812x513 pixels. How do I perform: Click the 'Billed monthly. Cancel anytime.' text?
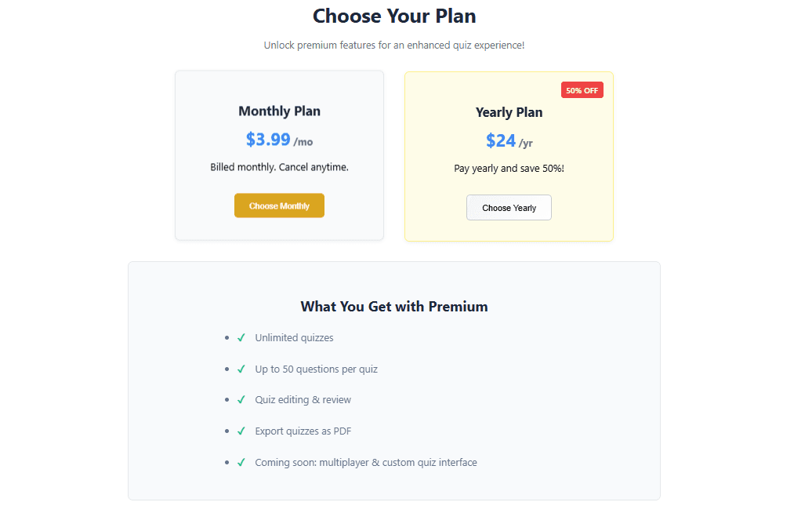(x=279, y=167)
